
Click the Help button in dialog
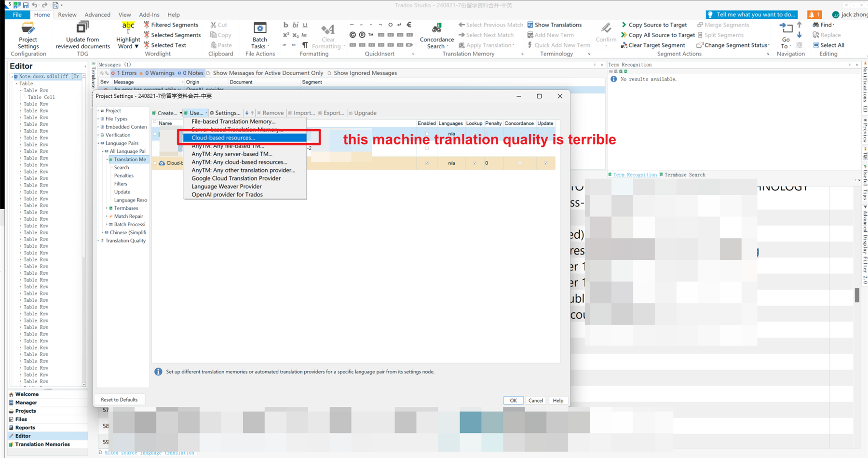coord(558,401)
